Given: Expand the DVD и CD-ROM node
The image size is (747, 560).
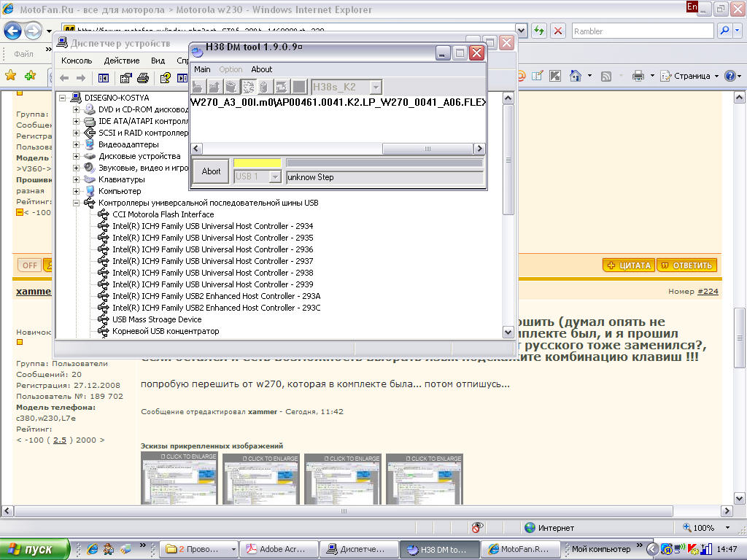Looking at the screenshot, I should pos(76,109).
